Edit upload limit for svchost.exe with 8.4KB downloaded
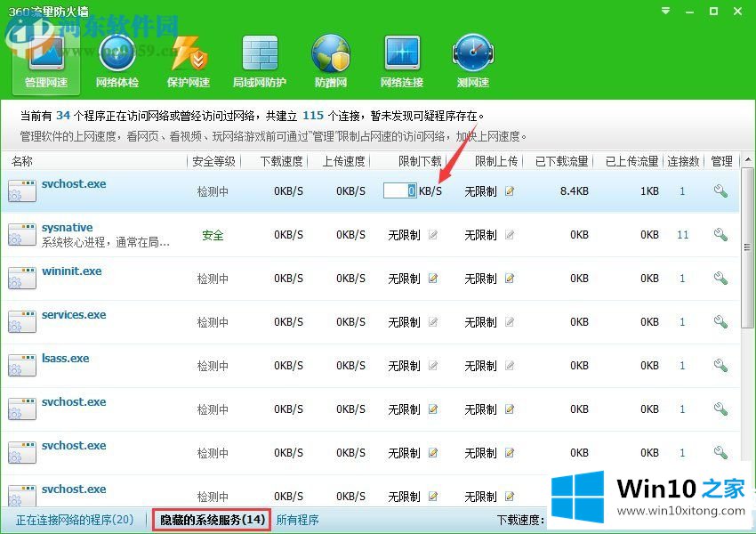This screenshot has width=756, height=534. point(510,191)
